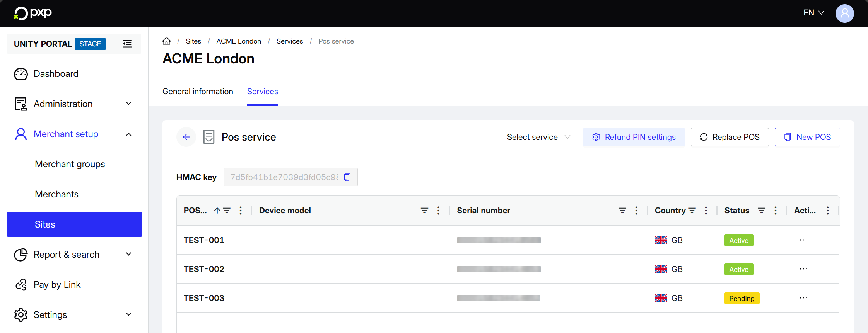
Task: Sort the POS column ascending arrow
Action: [217, 211]
